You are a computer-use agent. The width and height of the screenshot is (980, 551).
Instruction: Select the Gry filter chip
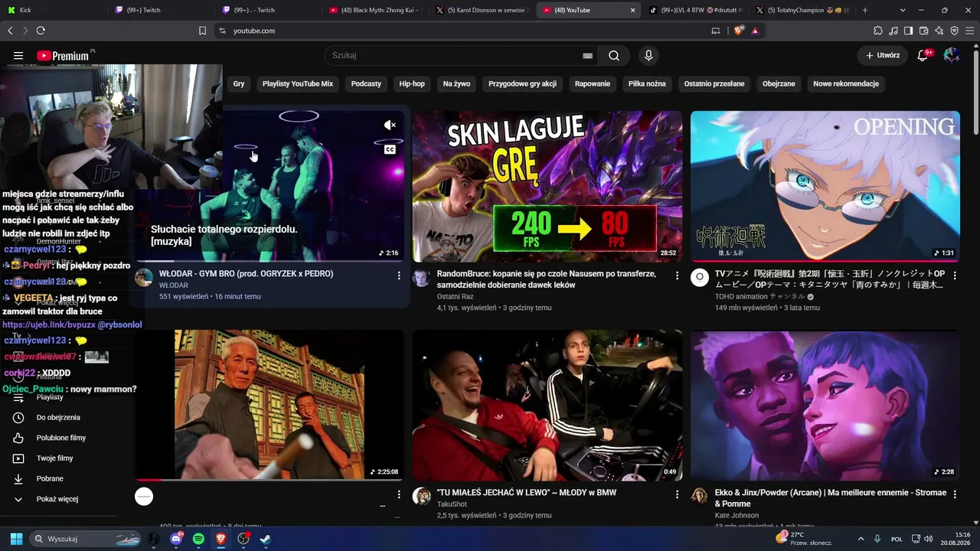tap(239, 83)
